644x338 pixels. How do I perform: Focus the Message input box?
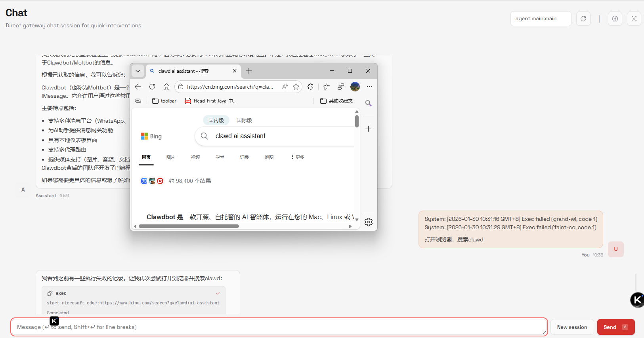pos(279,327)
